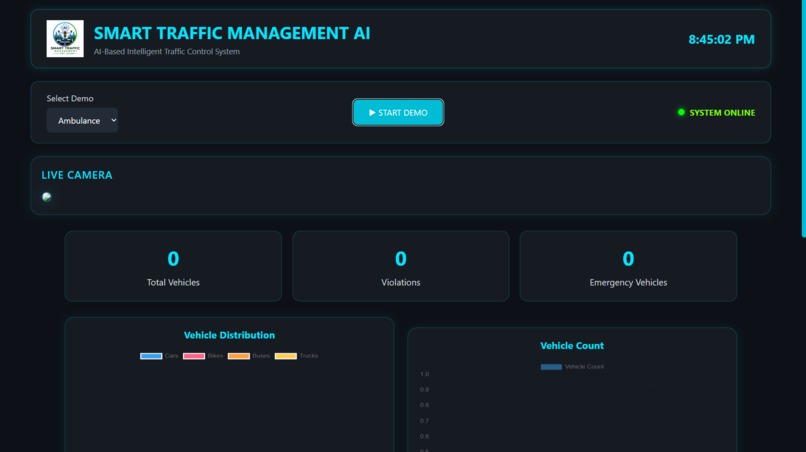Screen dimensions: 806x452
Task: Toggle the Trucks legend swatch
Action: pos(286,356)
